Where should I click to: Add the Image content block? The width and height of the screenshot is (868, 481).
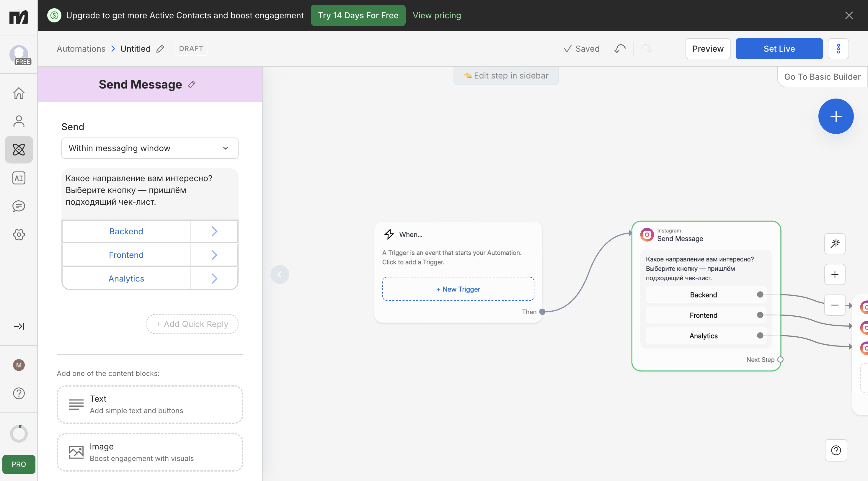[150, 452]
